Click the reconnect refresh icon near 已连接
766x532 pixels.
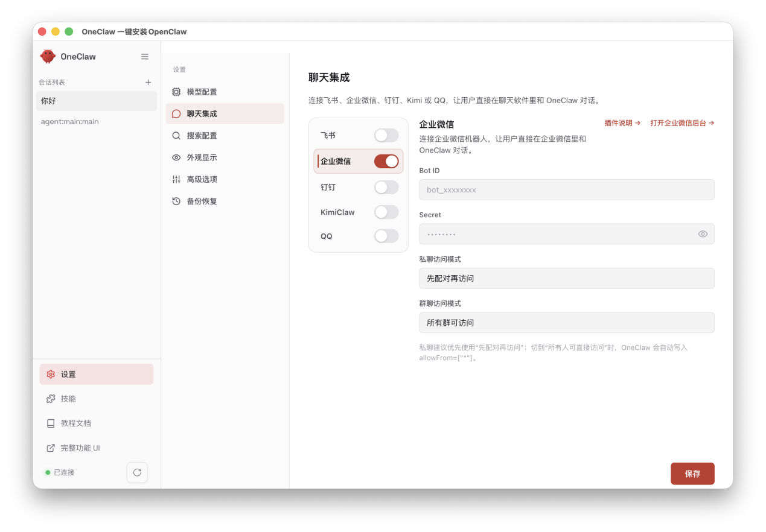(x=137, y=472)
